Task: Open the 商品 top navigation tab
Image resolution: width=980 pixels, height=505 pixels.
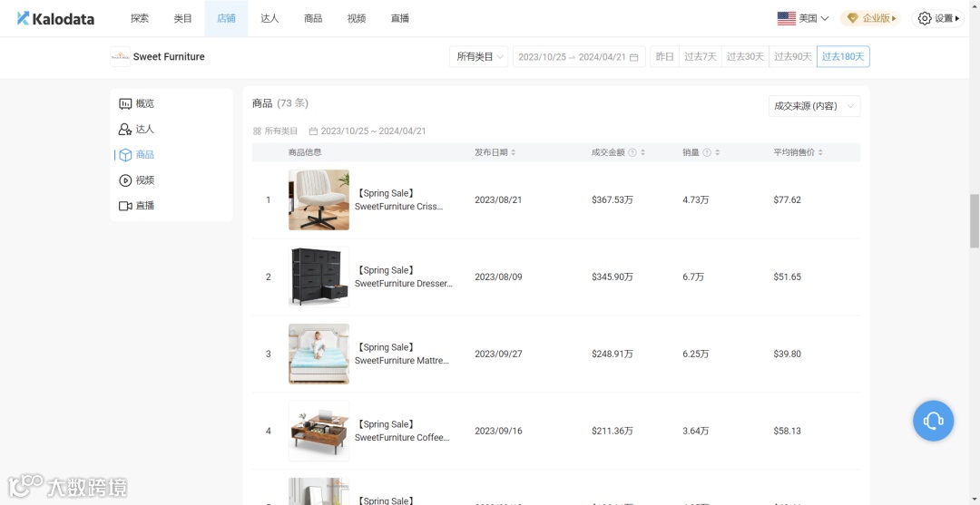Action: pos(313,19)
